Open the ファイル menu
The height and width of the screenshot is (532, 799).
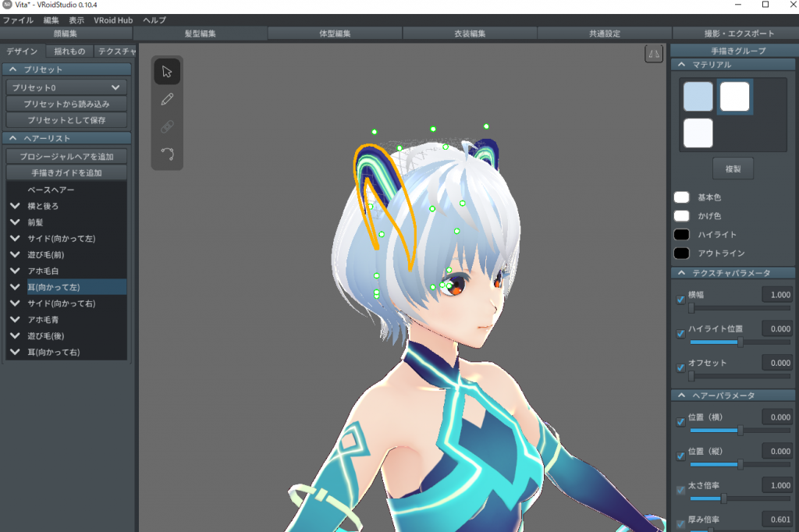(18, 20)
